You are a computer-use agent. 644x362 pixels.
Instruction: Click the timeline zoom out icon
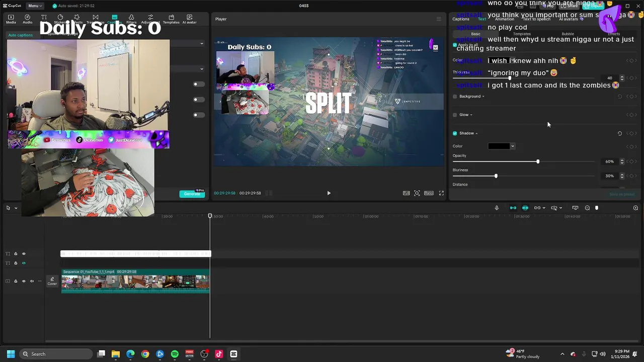[x=587, y=208]
